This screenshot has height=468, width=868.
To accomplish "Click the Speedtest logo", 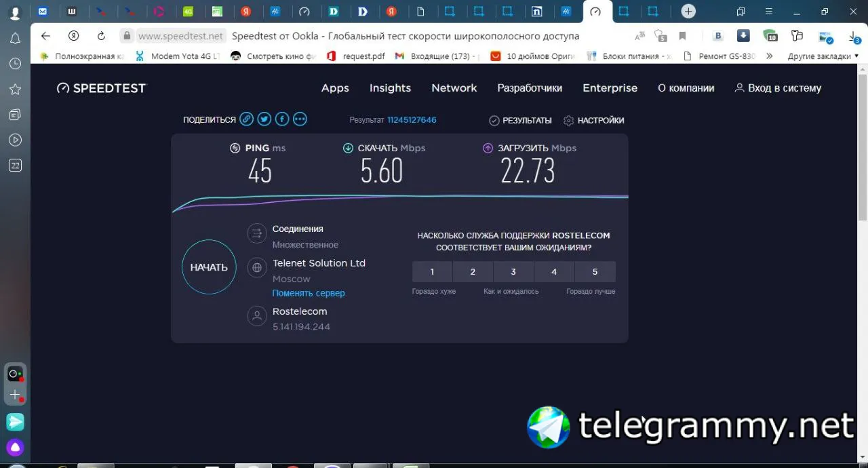I will coord(102,88).
